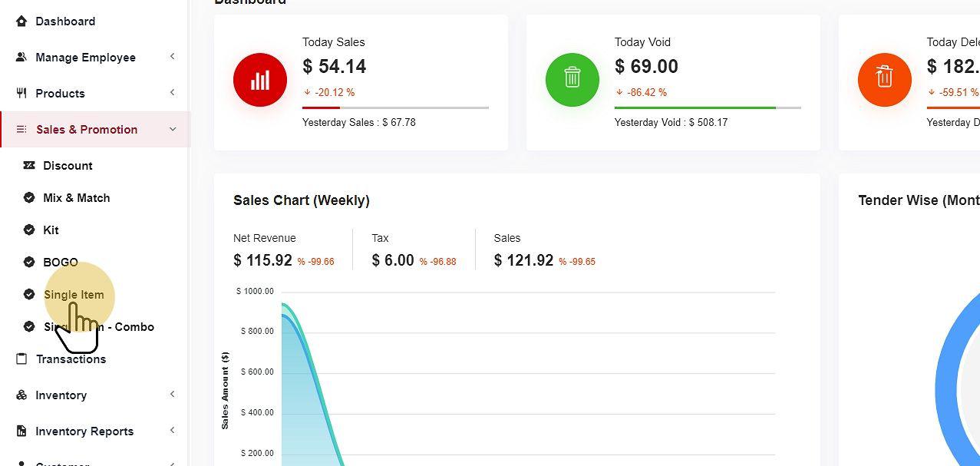The image size is (980, 466).
Task: Go to Single Item promotion
Action: 74,295
